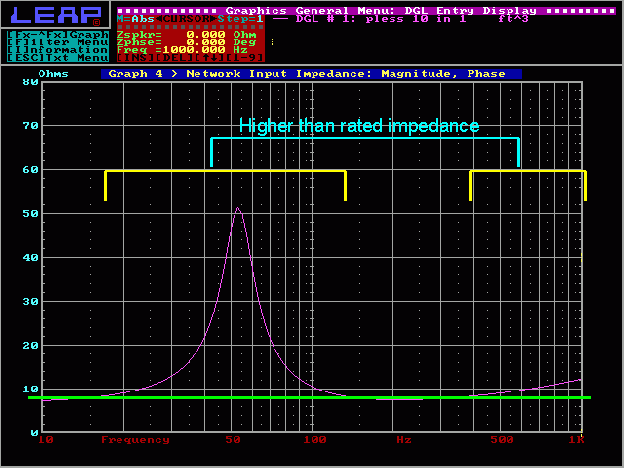Click the 100 frequency axis label
Screen dimensions: 624x468
coord(315,440)
